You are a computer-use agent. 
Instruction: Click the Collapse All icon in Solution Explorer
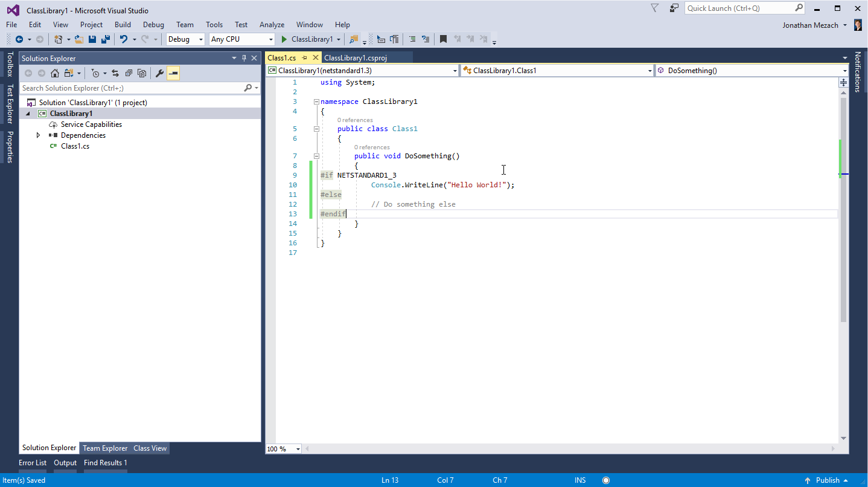[x=129, y=73]
